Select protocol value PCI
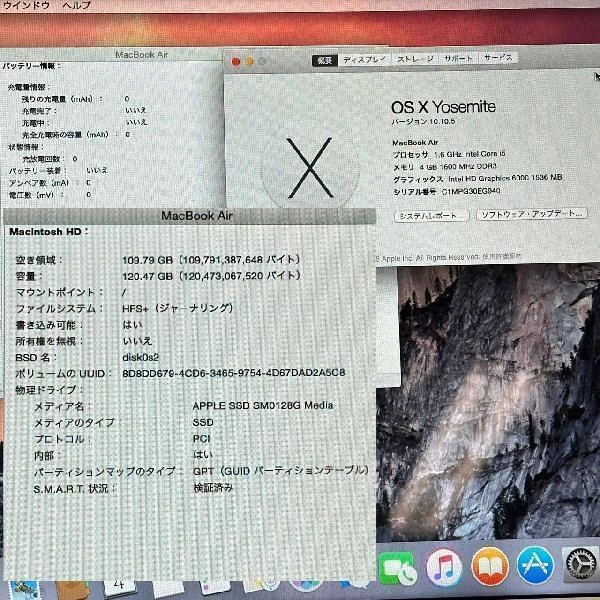Image resolution: width=600 pixels, height=600 pixels. (x=202, y=439)
